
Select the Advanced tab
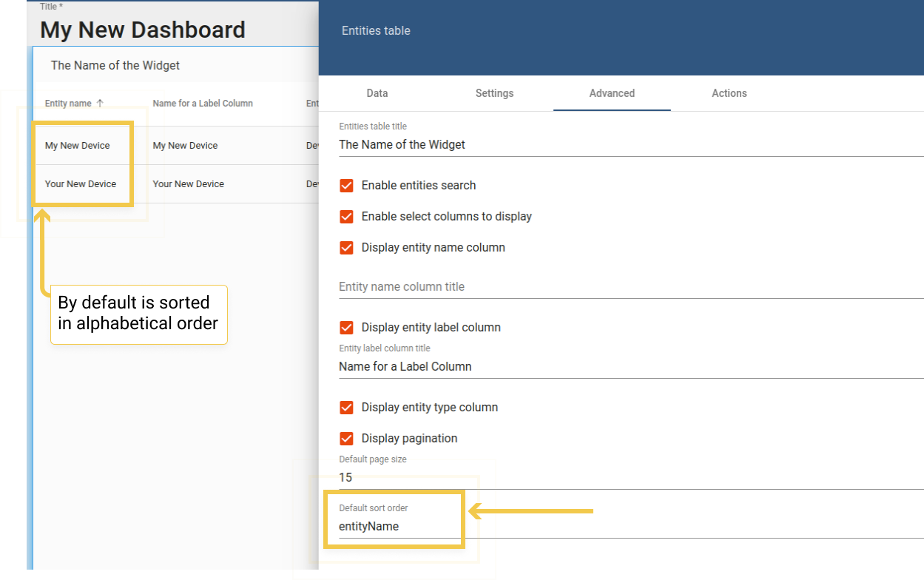coord(612,93)
